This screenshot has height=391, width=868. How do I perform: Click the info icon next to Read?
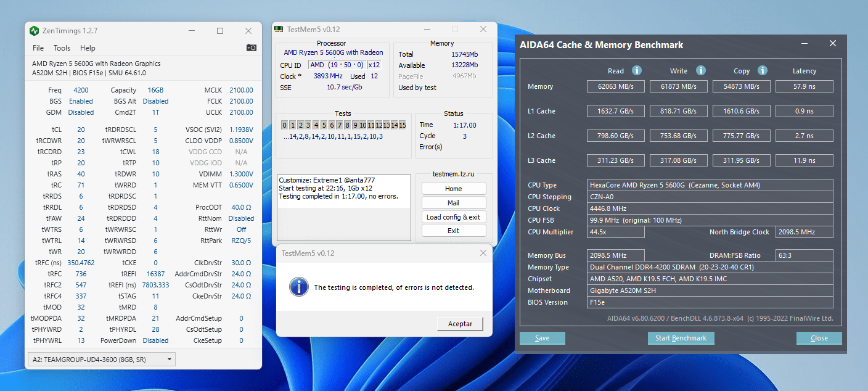[x=637, y=70]
